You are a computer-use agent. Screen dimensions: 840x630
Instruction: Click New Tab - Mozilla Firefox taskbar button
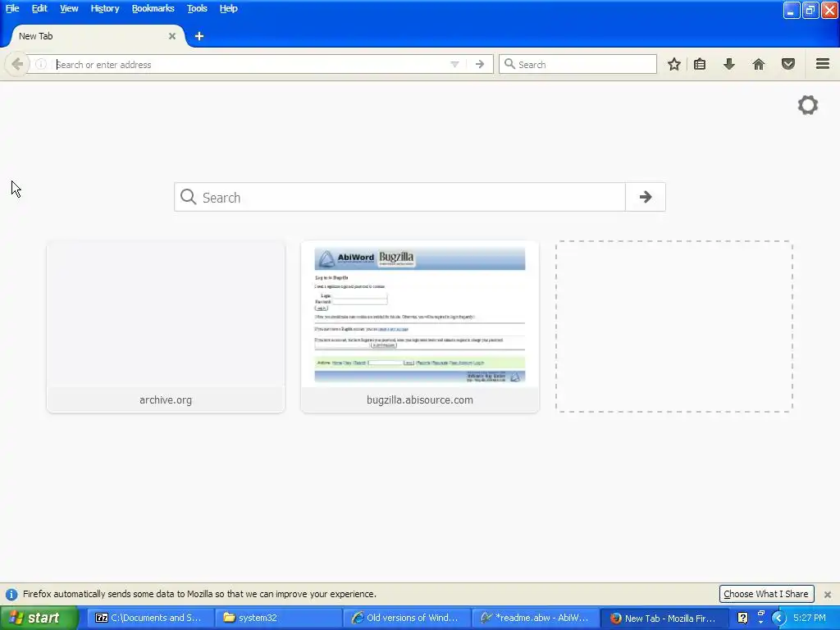[664, 618]
